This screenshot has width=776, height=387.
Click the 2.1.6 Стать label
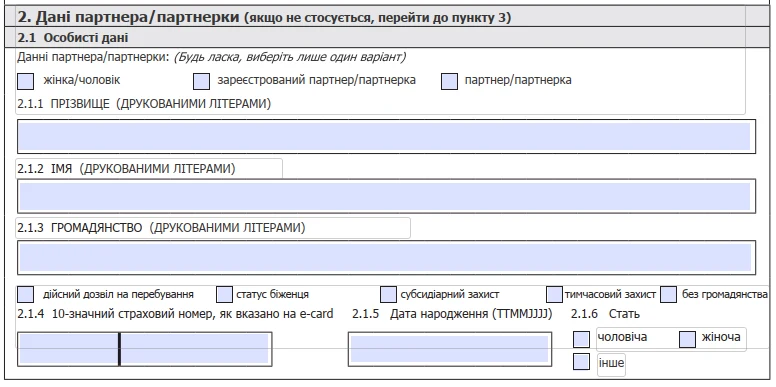point(605,314)
